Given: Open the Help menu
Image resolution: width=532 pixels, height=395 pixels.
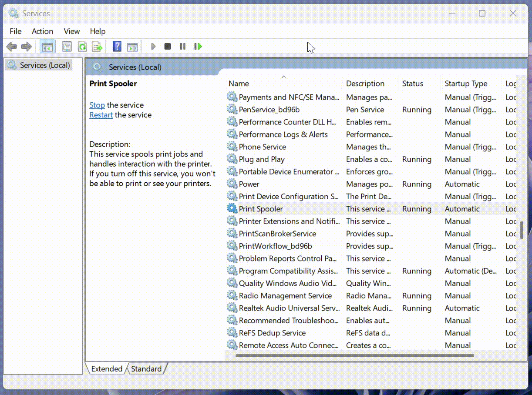Looking at the screenshot, I should click(98, 31).
